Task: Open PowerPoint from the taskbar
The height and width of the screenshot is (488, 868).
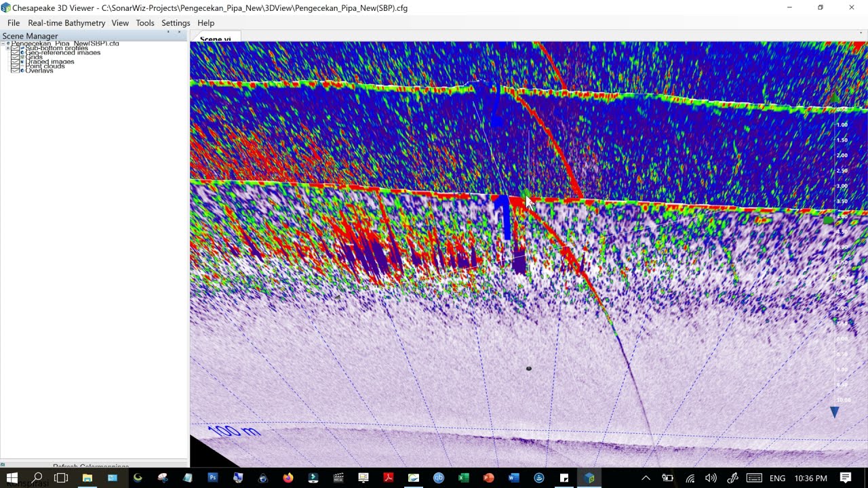Action: point(489,478)
